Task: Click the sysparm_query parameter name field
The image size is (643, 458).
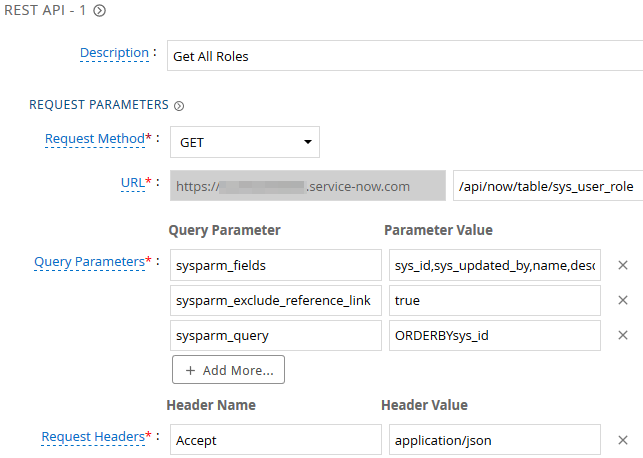Action: 276,335
